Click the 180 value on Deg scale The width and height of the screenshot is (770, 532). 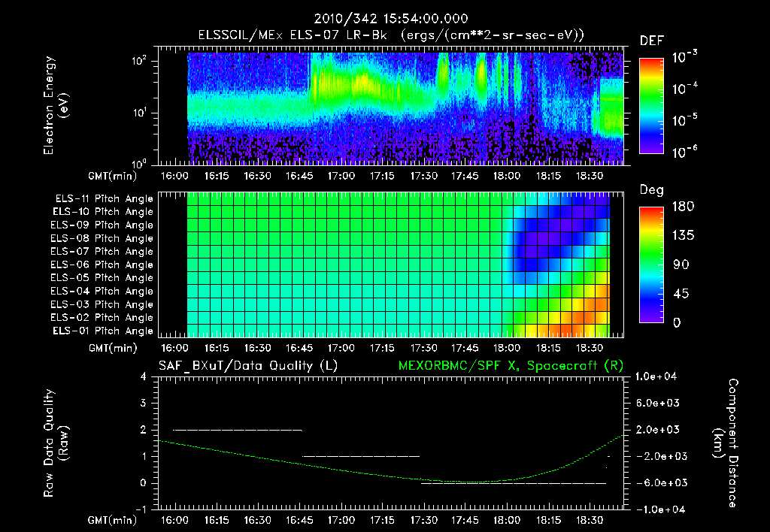click(683, 206)
